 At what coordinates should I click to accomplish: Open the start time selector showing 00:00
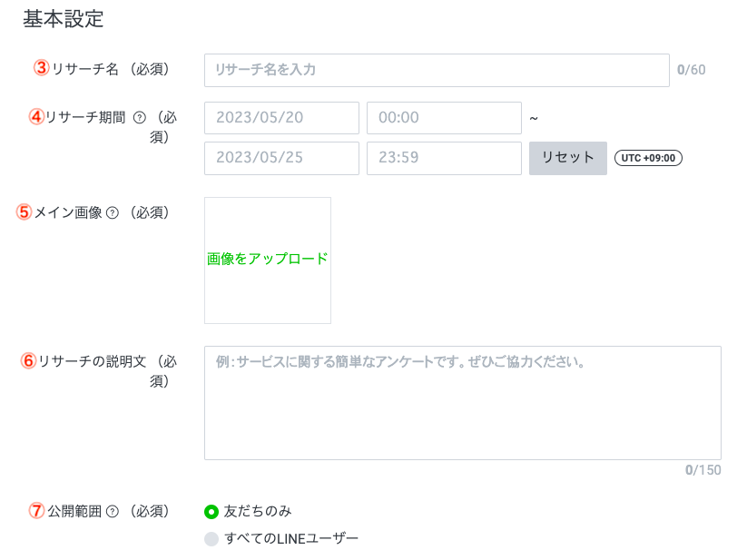click(x=444, y=117)
